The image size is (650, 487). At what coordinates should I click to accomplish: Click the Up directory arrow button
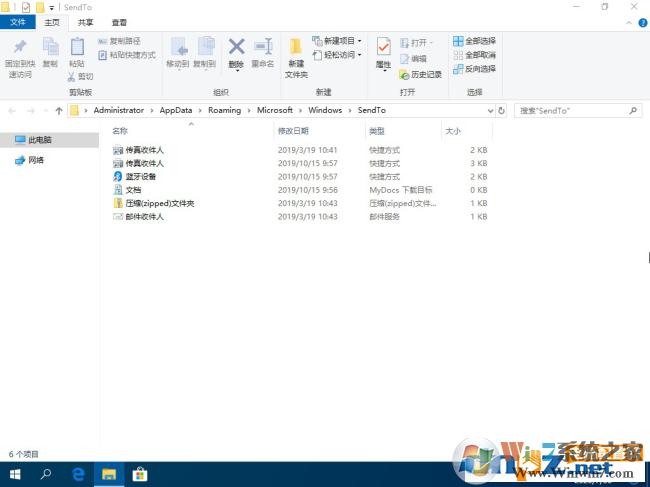(x=59, y=110)
